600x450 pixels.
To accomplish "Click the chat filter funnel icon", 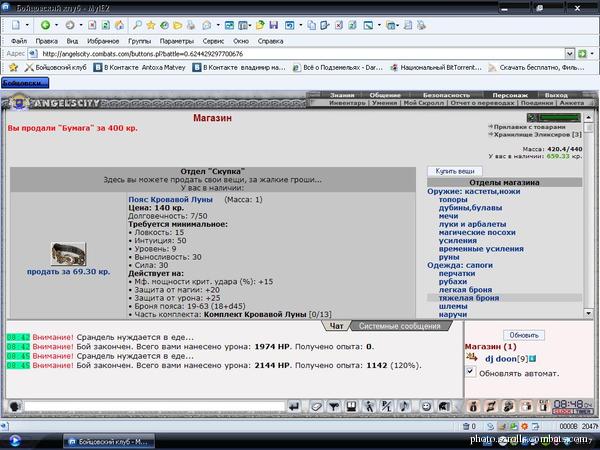I will pyautogui.click(x=334, y=406).
